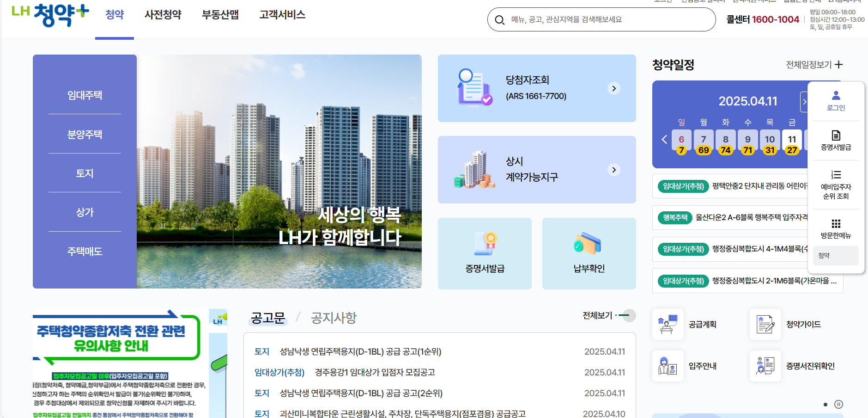The height and width of the screenshot is (418, 868).
Task: Click the calendar previous-week chevron
Action: click(x=664, y=139)
